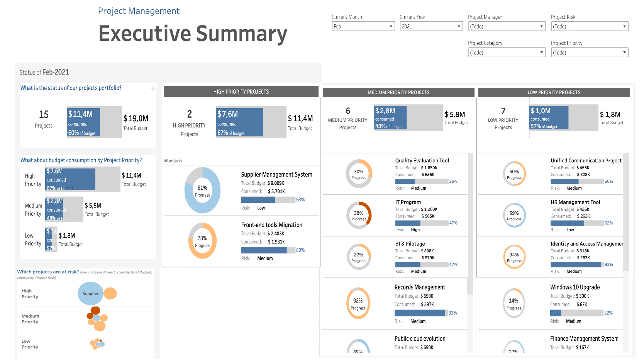Click the '$ 19,0M' total budget value
The image size is (644, 364).
(x=136, y=119)
